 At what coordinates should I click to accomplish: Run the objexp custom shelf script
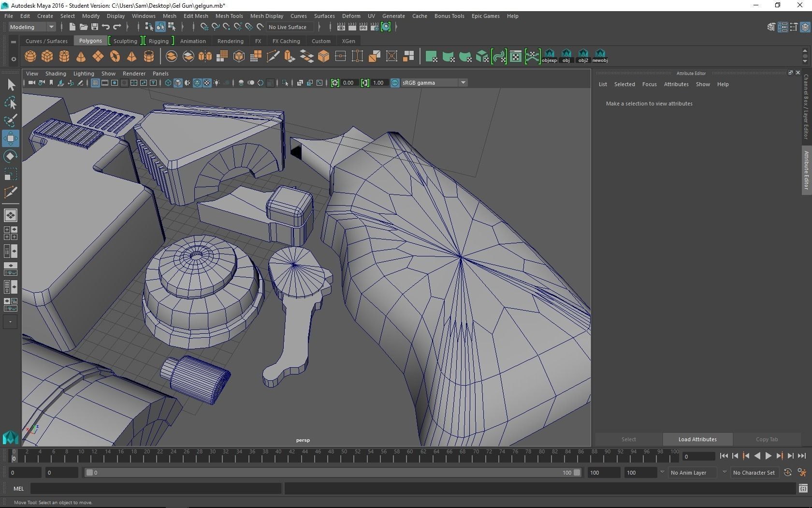coord(549,56)
